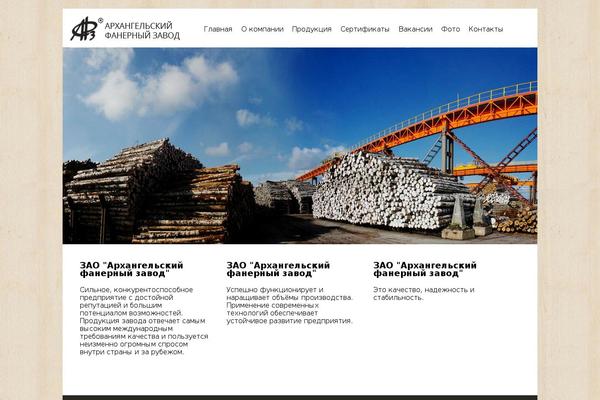View the Сертификаты page
This screenshot has width=600, height=400.
coord(365,29)
